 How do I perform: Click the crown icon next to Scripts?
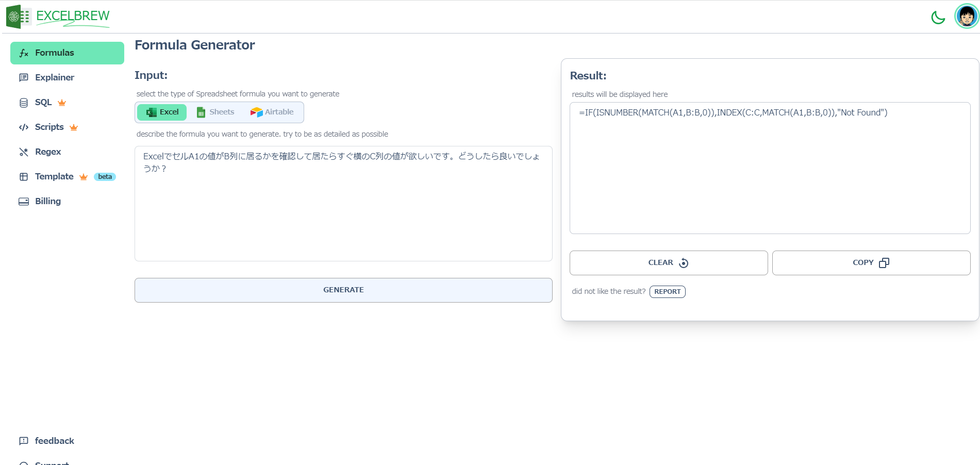(74, 127)
